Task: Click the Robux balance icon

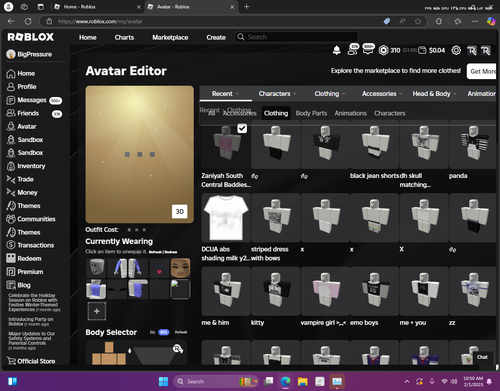Action: coord(383,50)
